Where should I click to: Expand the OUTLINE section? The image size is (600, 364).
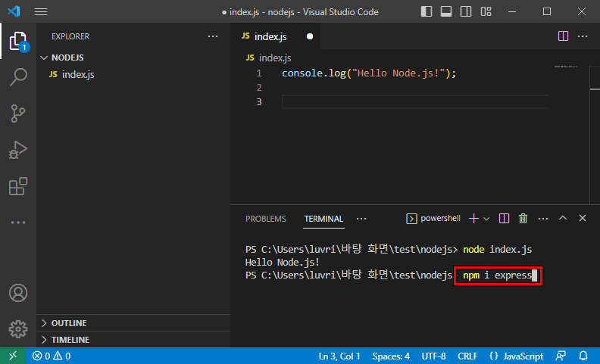tap(133, 323)
